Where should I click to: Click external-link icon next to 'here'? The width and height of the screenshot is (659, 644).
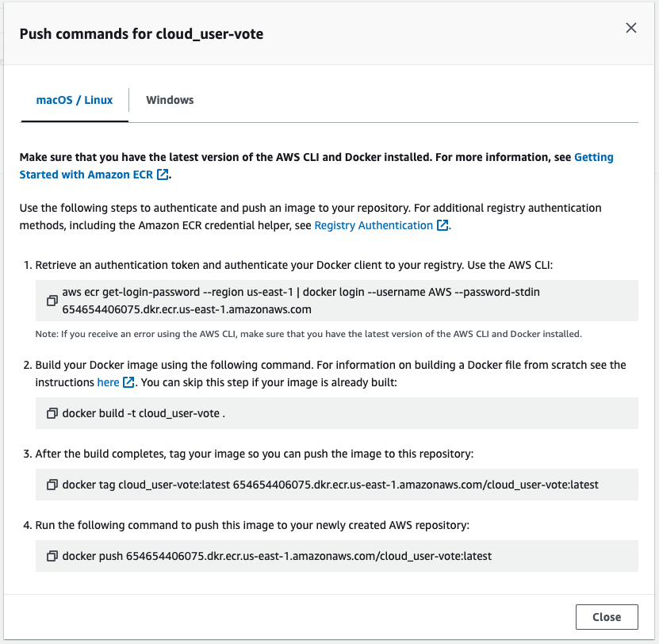click(128, 382)
